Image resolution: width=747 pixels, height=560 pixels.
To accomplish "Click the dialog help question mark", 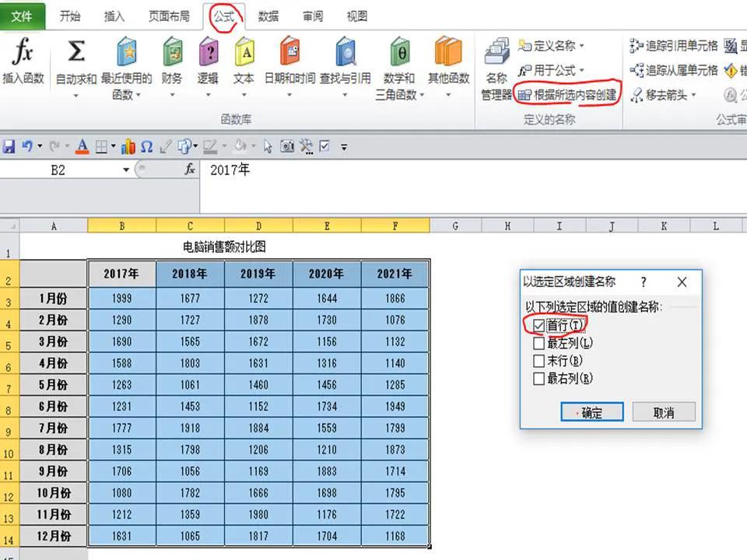I will coord(644,282).
